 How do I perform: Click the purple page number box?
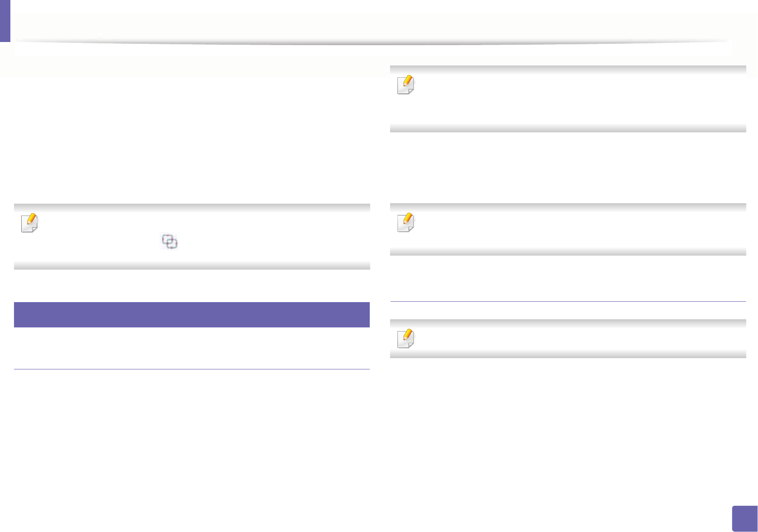[744, 518]
